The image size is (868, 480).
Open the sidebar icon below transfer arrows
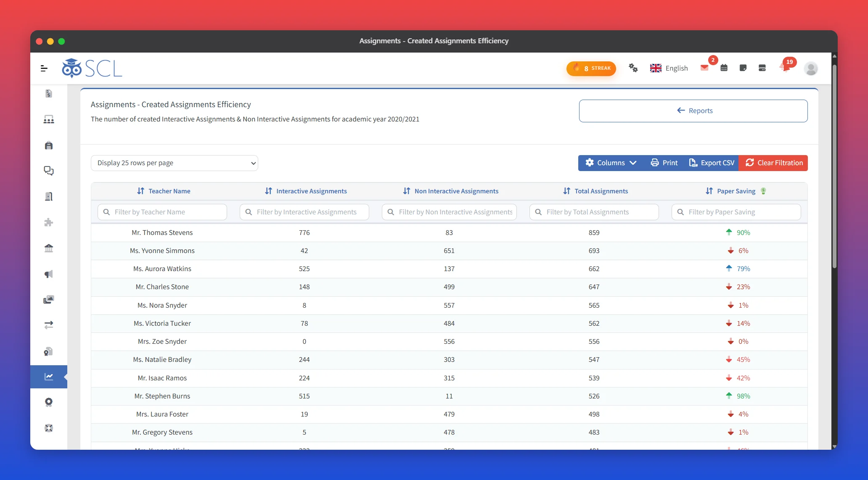click(x=49, y=351)
